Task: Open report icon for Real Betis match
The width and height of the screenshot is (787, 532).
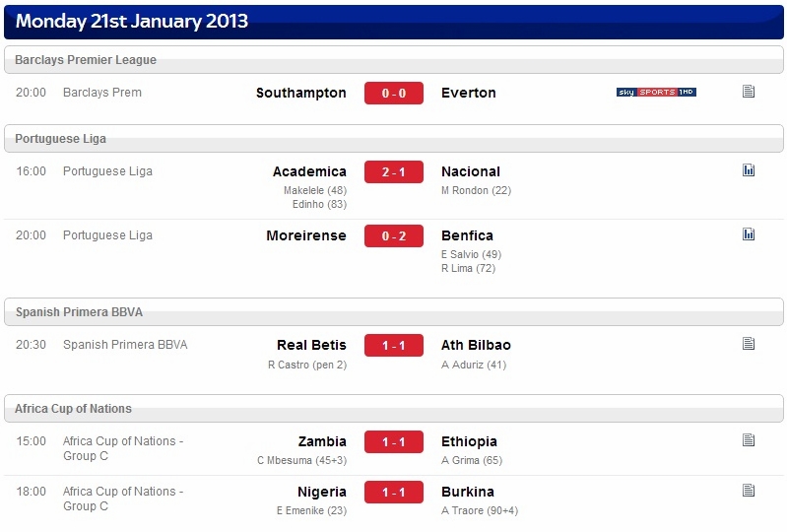Action: [x=749, y=344]
